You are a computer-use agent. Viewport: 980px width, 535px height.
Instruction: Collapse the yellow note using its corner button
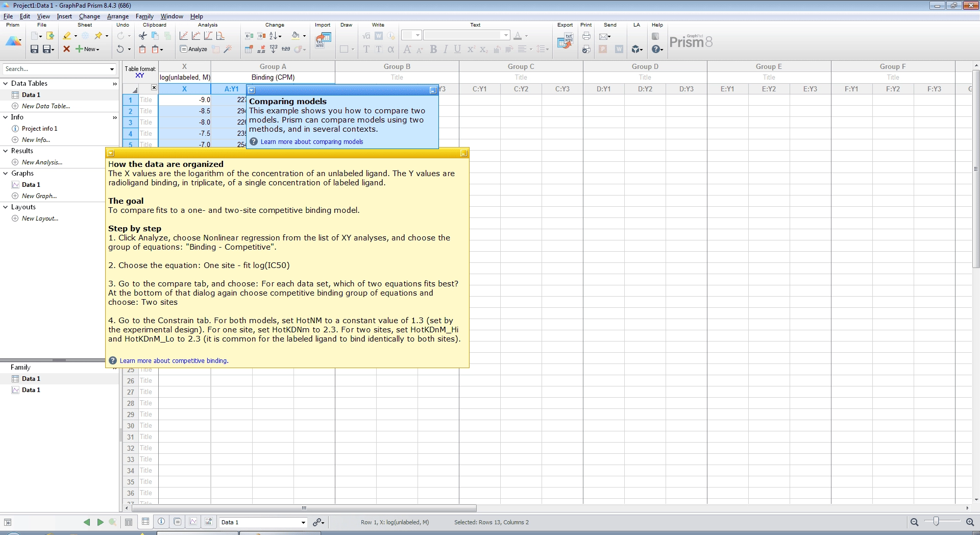tap(463, 153)
